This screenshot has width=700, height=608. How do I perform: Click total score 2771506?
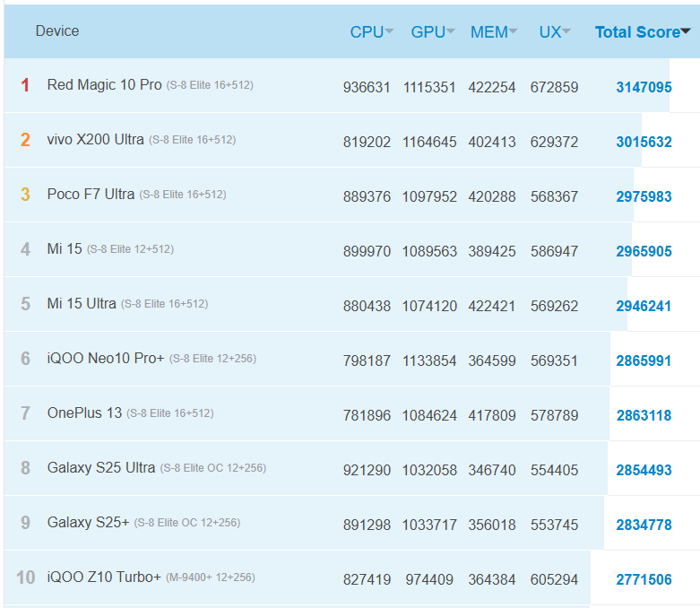coord(644,580)
